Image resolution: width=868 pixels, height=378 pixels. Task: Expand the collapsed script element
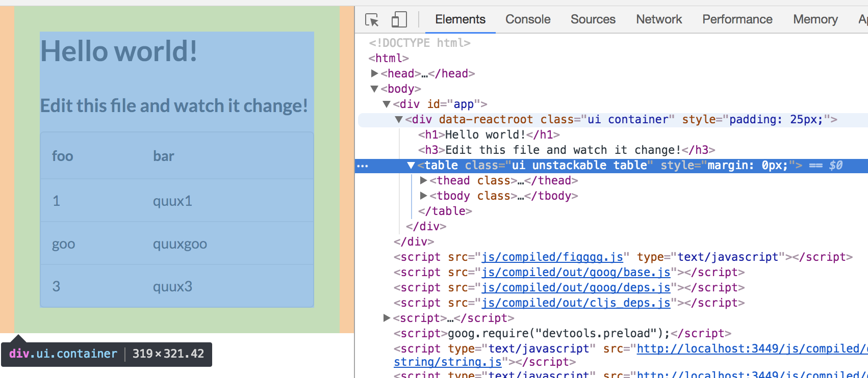387,318
